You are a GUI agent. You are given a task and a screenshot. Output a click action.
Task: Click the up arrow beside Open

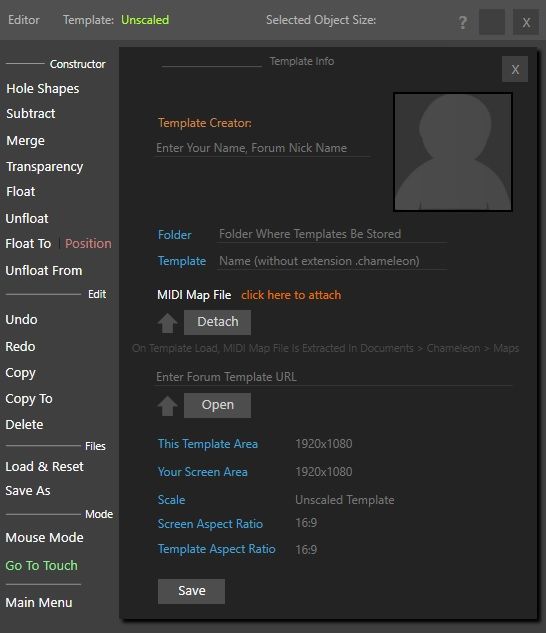click(x=167, y=406)
